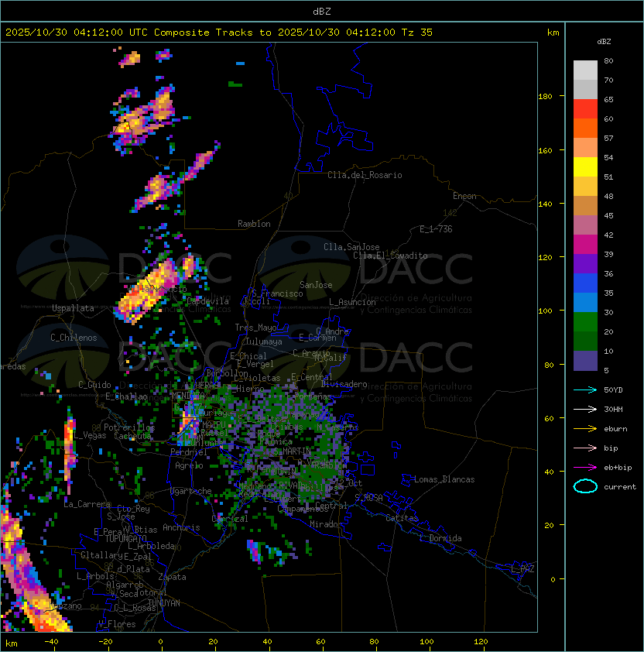Click the 'eb+bip' legend label

(618, 468)
